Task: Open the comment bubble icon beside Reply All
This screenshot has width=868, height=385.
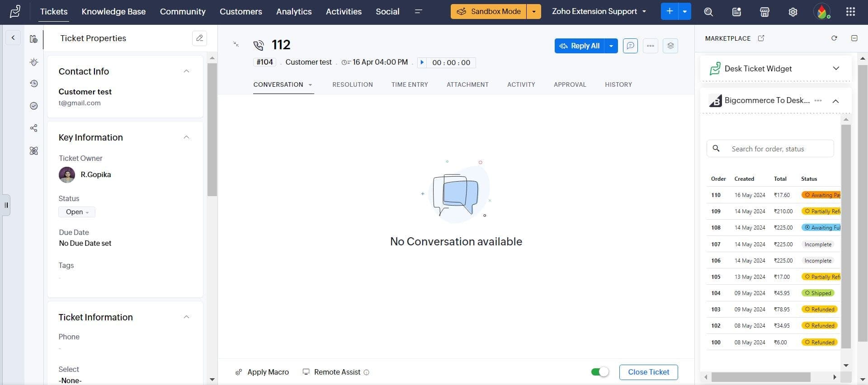Action: (630, 46)
